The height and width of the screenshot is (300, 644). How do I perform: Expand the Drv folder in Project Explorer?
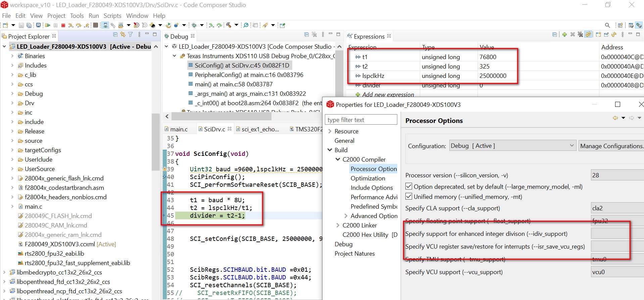pyautogui.click(x=12, y=103)
